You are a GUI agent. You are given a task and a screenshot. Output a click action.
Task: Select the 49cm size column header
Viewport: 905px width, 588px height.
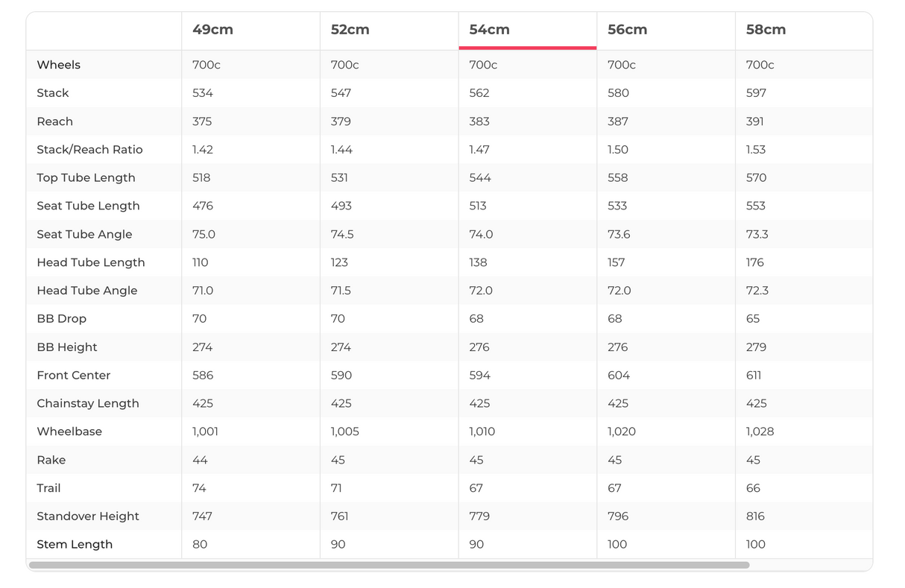tap(212, 30)
